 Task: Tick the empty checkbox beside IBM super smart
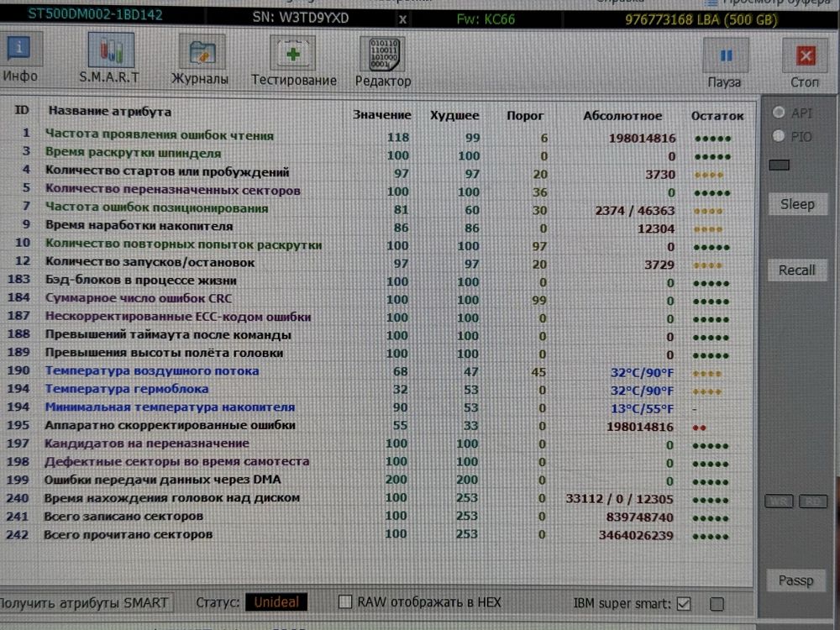click(x=717, y=604)
